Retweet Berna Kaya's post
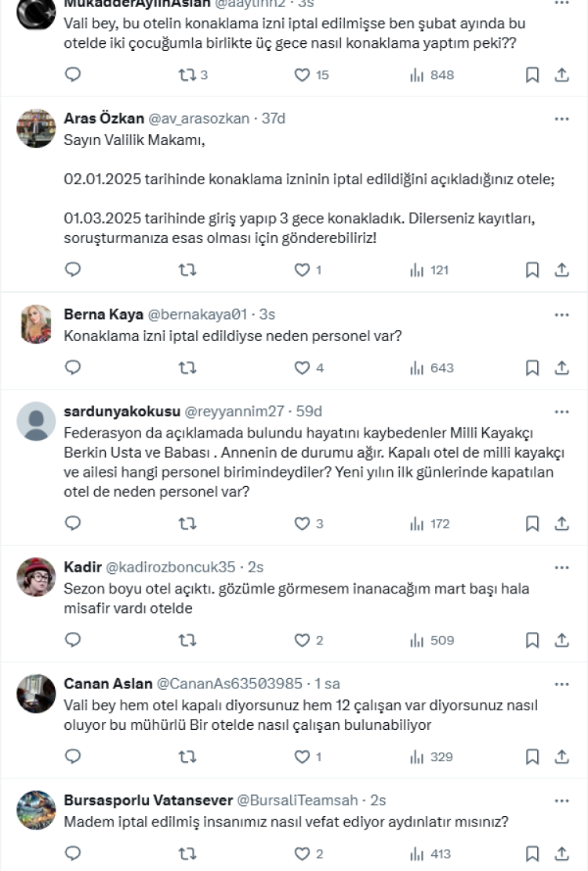Image resolution: width=588 pixels, height=871 pixels. (x=187, y=367)
